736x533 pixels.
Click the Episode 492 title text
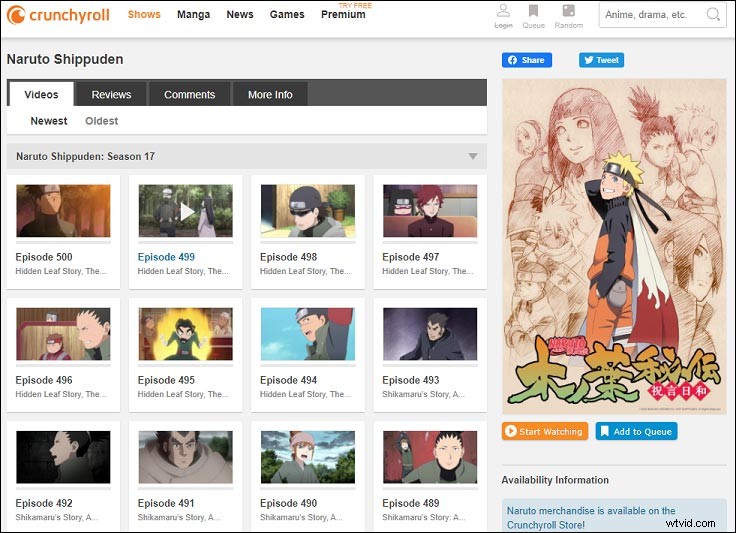[x=44, y=503]
